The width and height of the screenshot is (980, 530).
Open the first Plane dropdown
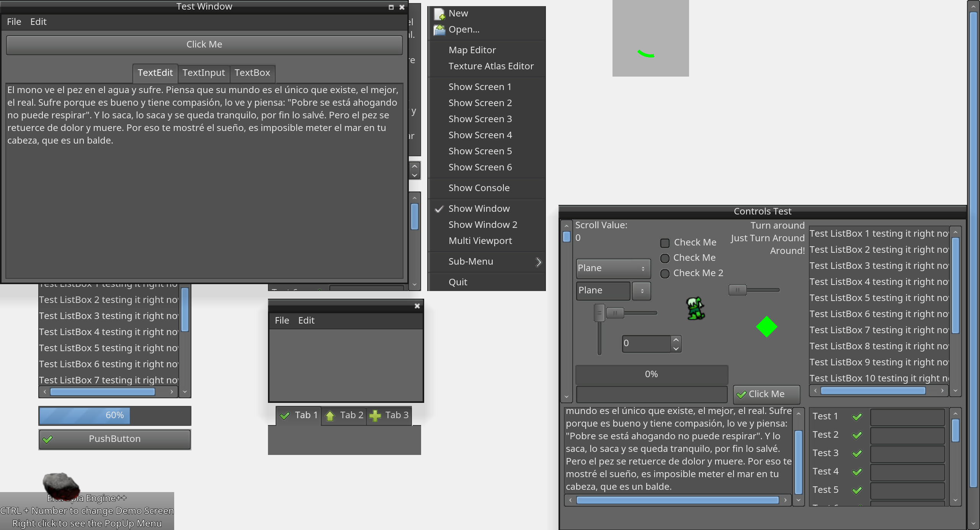[x=612, y=268]
